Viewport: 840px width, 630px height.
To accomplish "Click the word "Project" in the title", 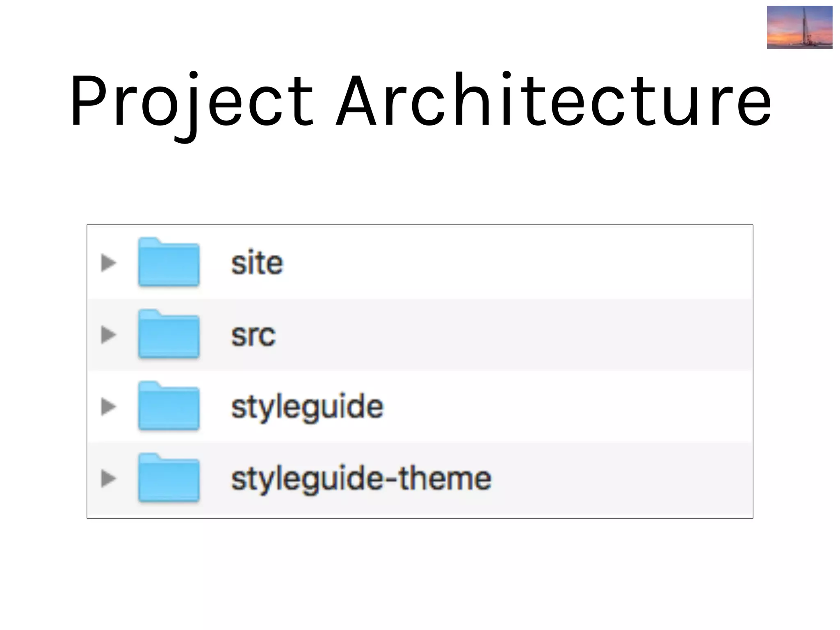I will [x=191, y=100].
